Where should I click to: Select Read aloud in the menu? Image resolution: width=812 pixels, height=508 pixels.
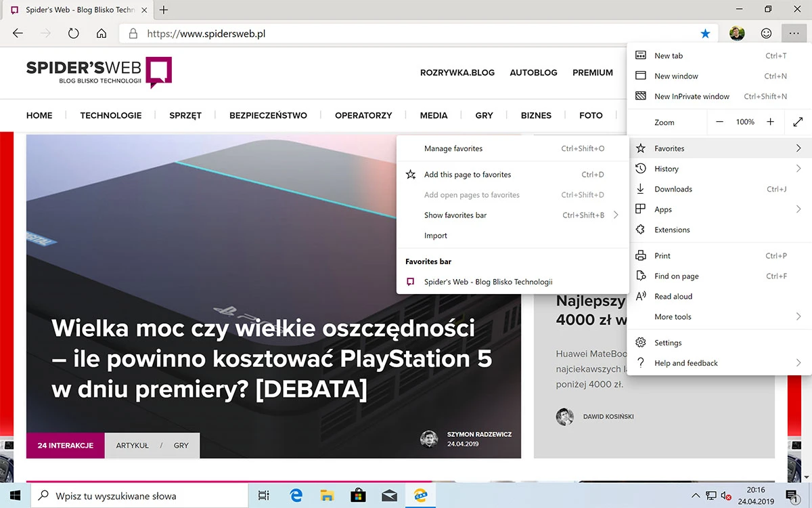coord(720,296)
